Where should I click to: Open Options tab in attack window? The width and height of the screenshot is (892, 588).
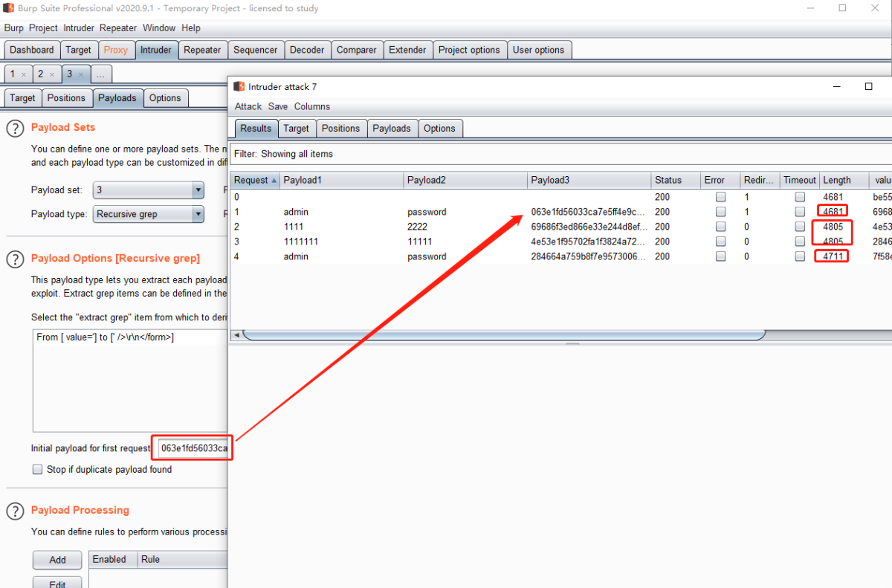pos(439,129)
